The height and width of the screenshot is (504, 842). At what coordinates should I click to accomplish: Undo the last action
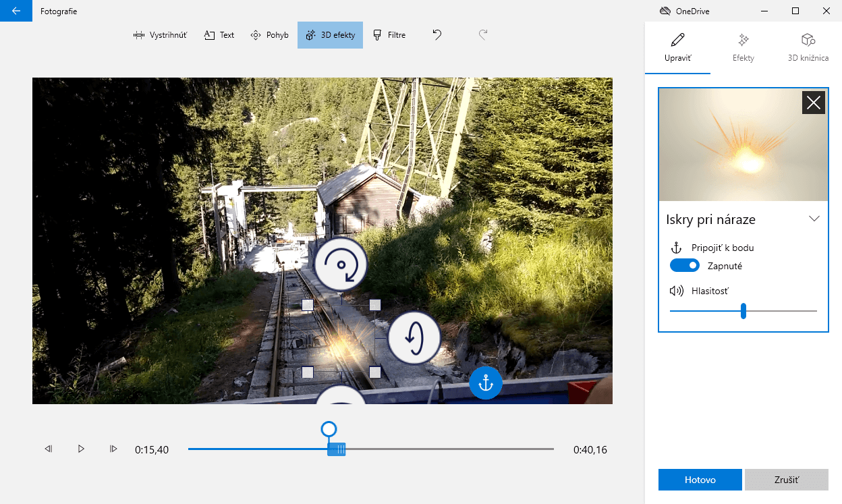coord(437,35)
